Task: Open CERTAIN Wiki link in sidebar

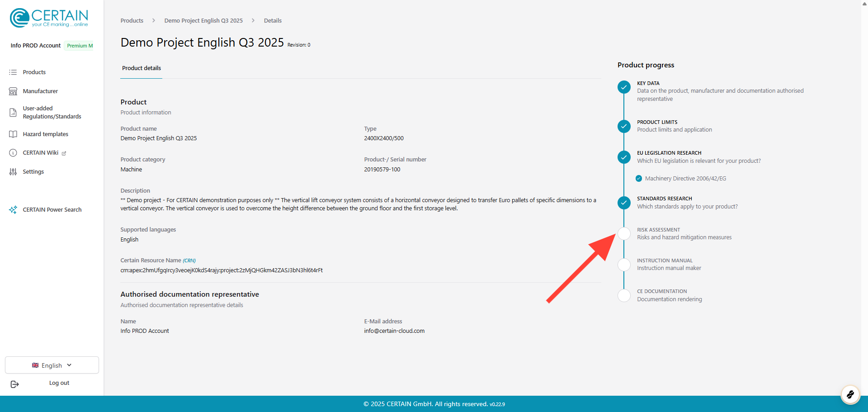Action: [x=41, y=153]
